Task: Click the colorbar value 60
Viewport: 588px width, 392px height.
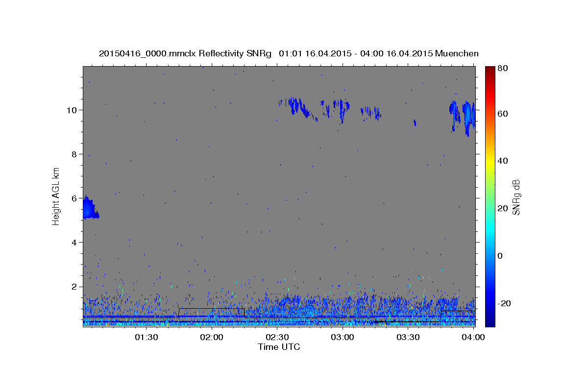Action: coord(502,114)
